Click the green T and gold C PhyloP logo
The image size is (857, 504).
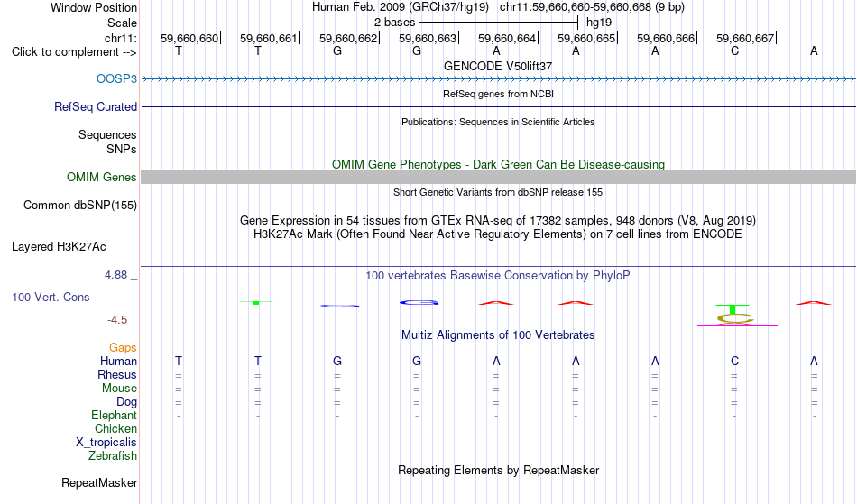point(735,315)
